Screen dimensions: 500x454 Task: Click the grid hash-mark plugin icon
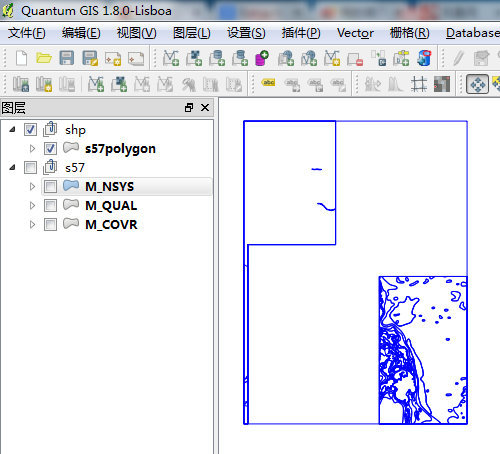[419, 84]
